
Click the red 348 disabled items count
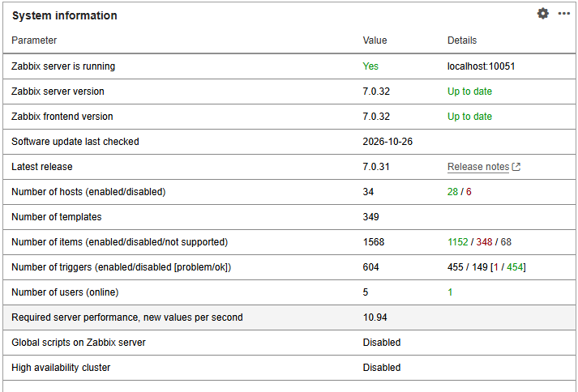click(484, 242)
